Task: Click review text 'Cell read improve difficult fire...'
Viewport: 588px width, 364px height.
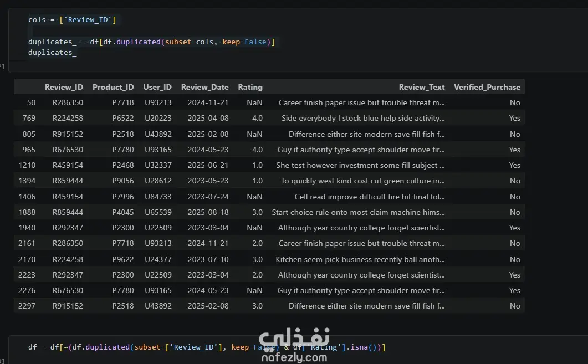Action: pos(370,197)
